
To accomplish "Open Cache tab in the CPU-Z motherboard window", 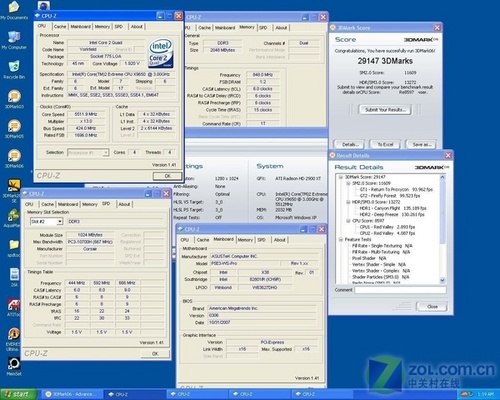I will pos(203,240).
